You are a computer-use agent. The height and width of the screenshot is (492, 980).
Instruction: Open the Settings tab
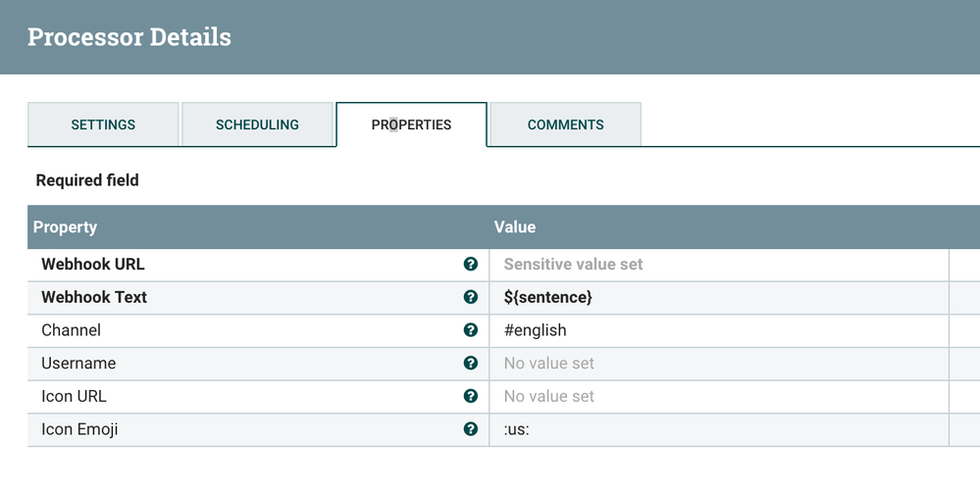pos(103,124)
